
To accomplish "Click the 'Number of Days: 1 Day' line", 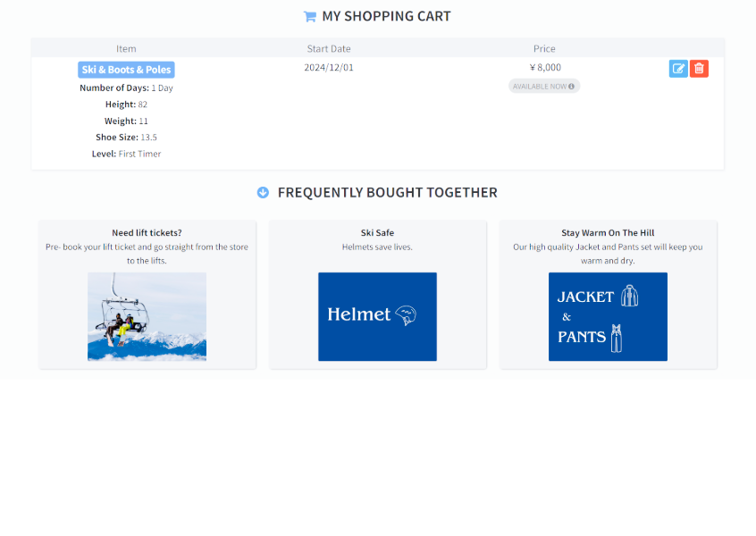I will (x=126, y=88).
